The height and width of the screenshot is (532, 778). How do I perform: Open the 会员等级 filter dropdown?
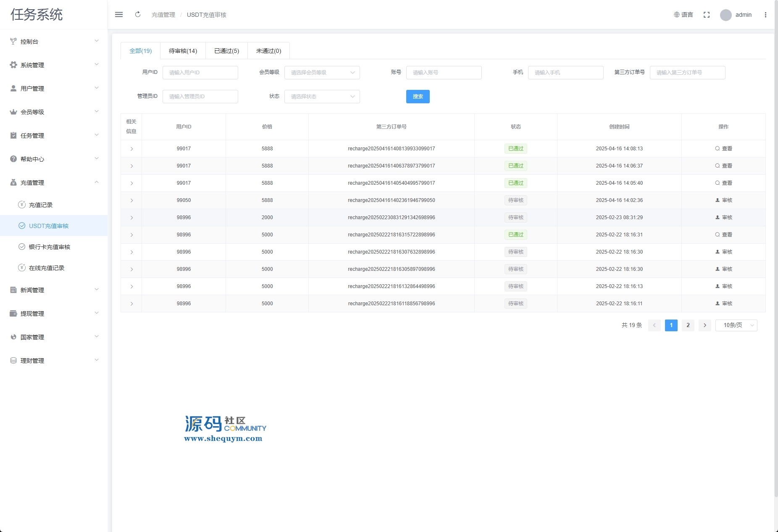322,73
